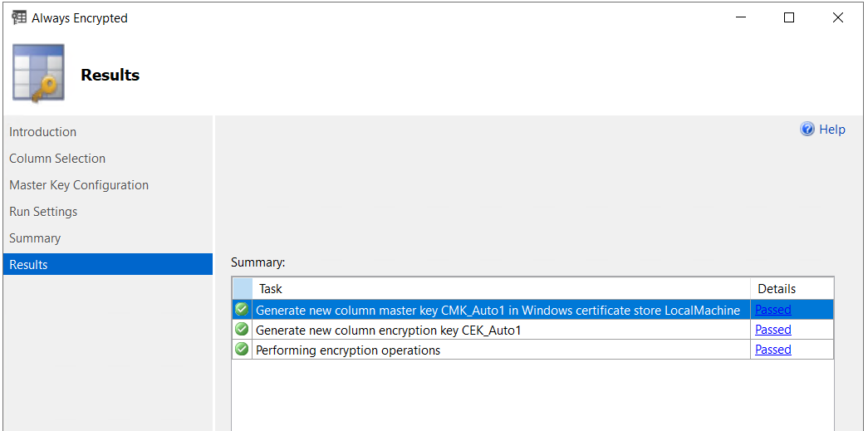Switch to the Run Settings step
This screenshot has width=868, height=431.
(43, 212)
